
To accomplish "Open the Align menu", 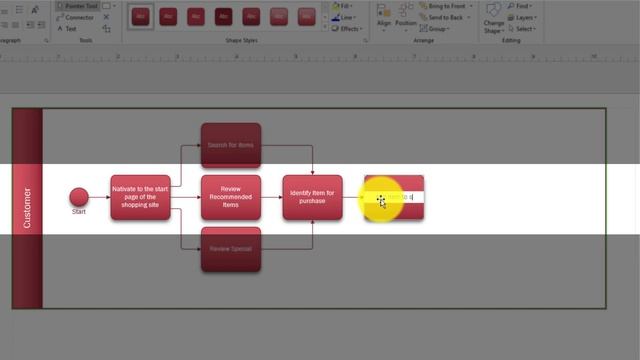I will pos(384,17).
